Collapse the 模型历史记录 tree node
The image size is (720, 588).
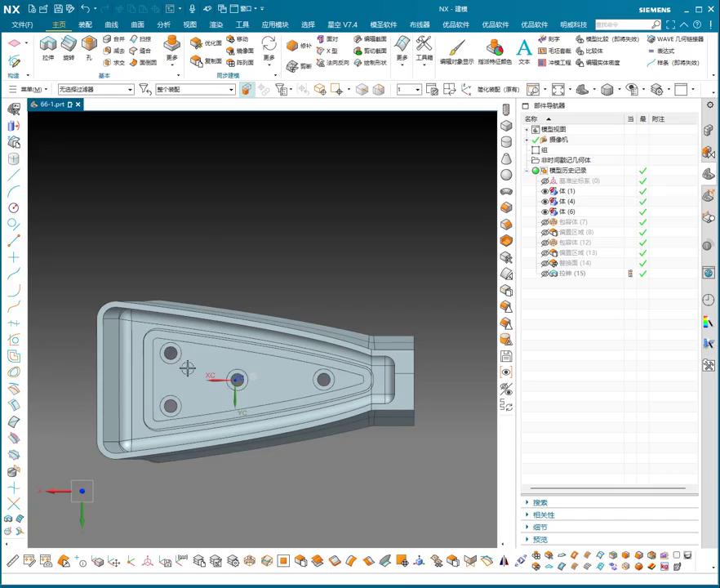[x=527, y=171]
